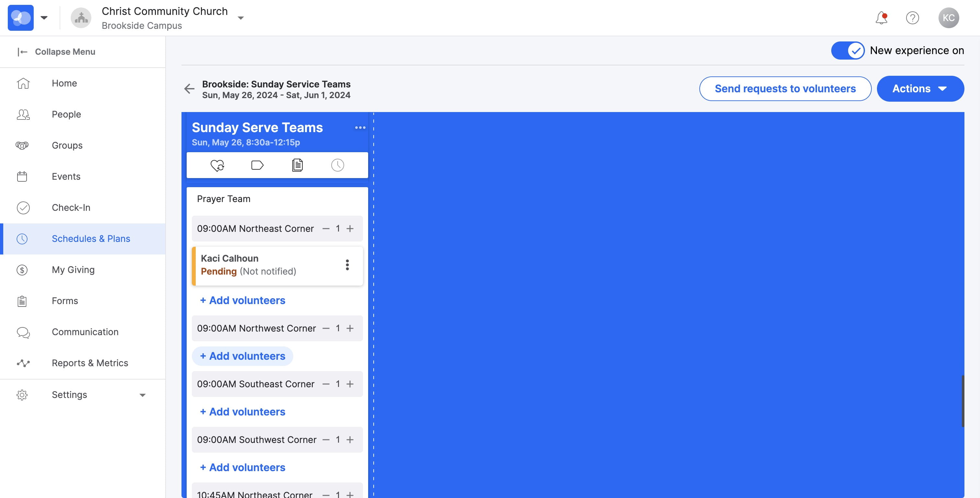Click the Communication chat bubble icon
The width and height of the screenshot is (980, 498).
(23, 333)
